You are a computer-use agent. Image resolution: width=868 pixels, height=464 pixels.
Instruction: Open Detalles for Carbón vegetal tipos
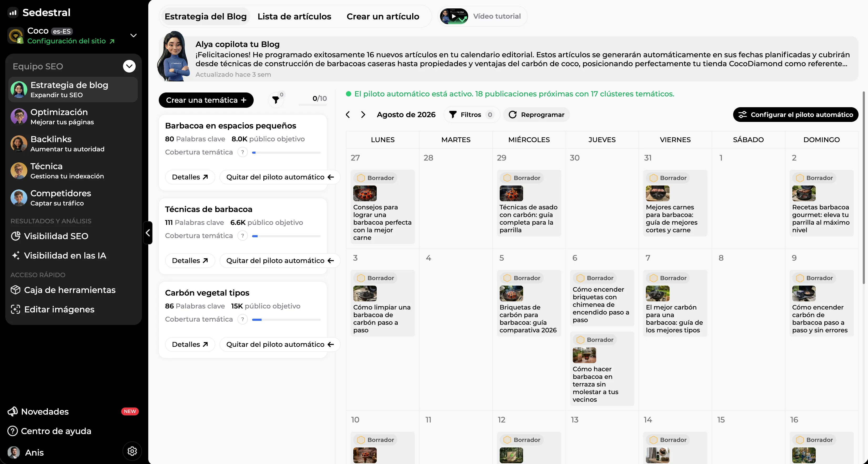190,344
